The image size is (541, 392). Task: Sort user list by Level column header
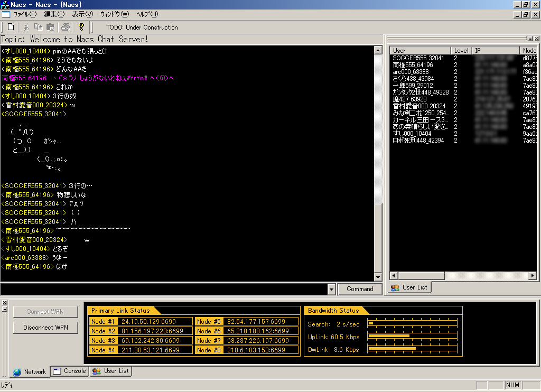point(461,51)
